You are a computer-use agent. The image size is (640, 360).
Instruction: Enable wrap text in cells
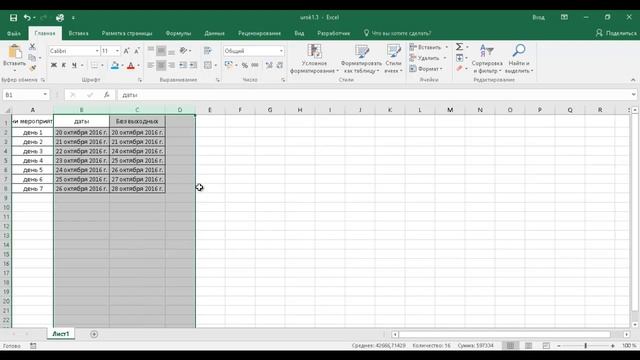click(x=208, y=51)
